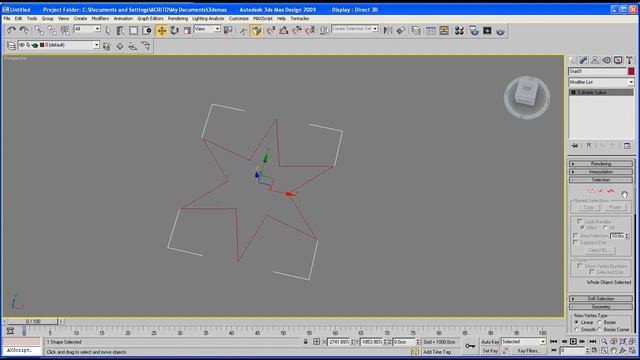Open the Material Editor icon

[x=459, y=30]
